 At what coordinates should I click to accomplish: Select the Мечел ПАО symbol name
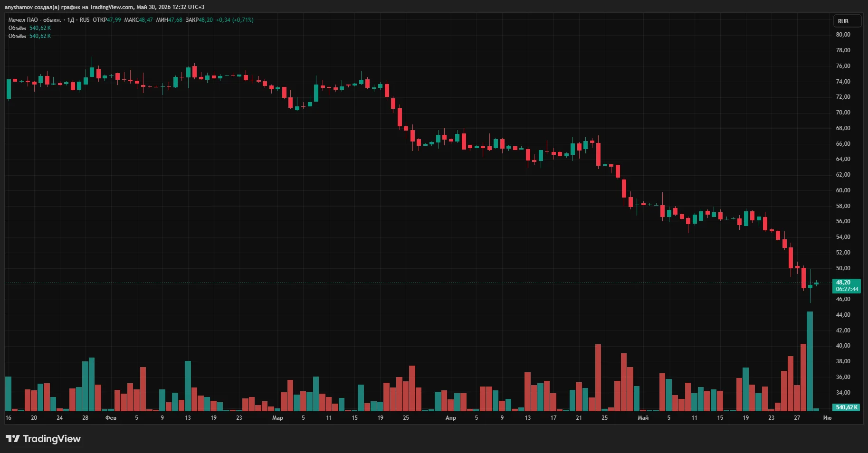[35, 20]
